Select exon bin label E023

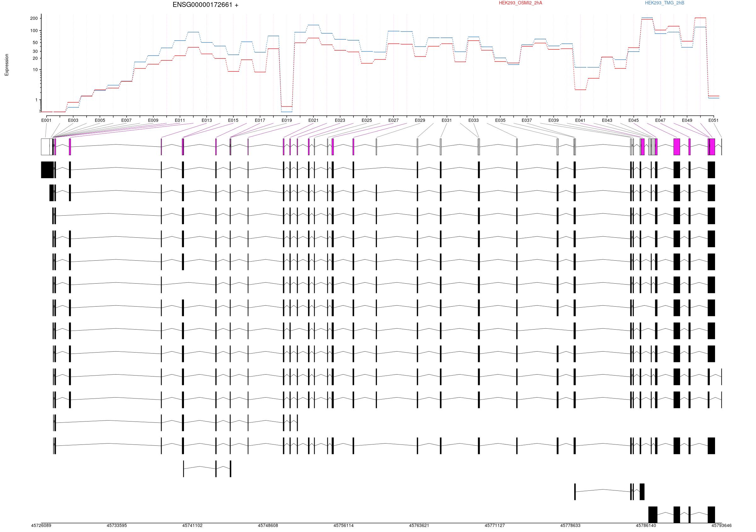340,121
